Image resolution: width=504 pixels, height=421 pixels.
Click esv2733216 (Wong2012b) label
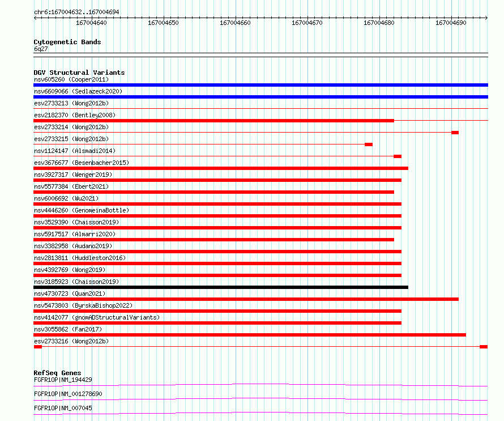71,341
